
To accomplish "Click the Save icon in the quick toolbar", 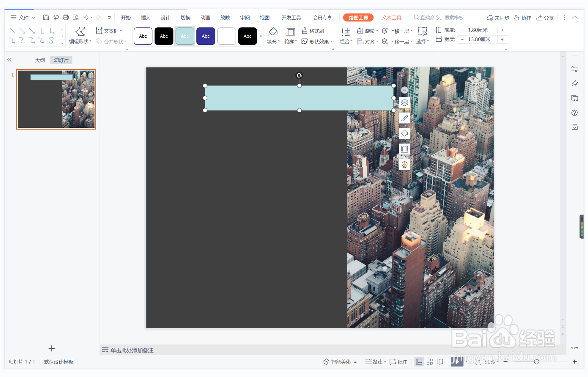I will pyautogui.click(x=46, y=18).
